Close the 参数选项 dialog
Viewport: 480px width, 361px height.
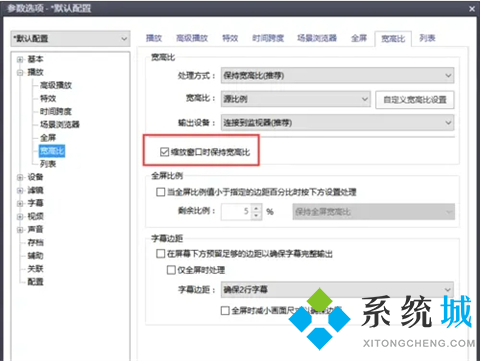point(472,9)
